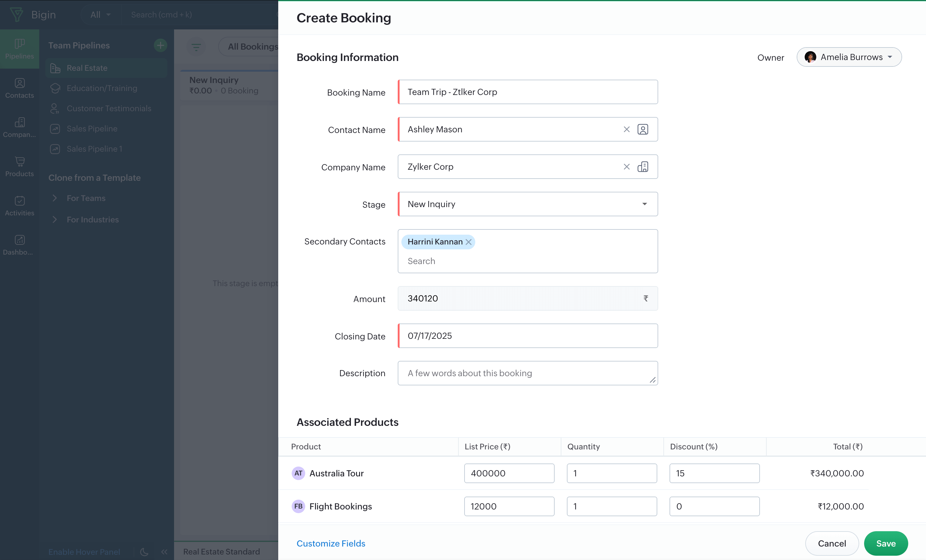Click the Education/Training pipeline icon

(x=55, y=88)
